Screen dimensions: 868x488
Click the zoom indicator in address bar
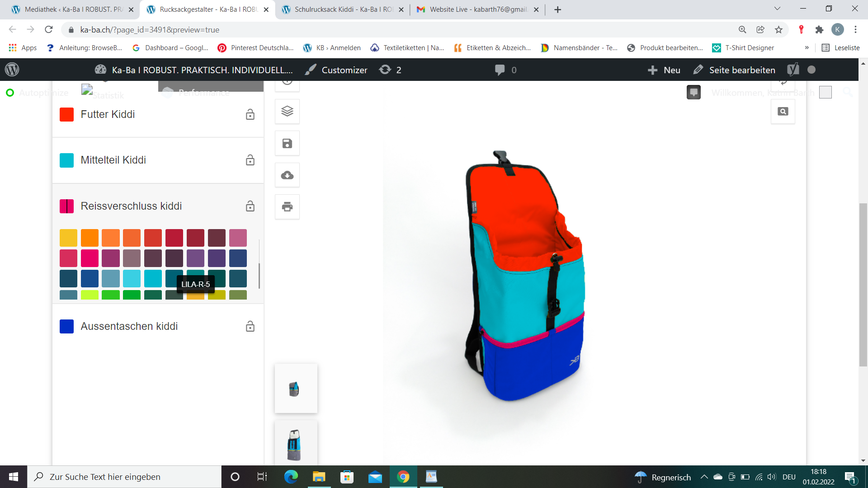tap(742, 29)
